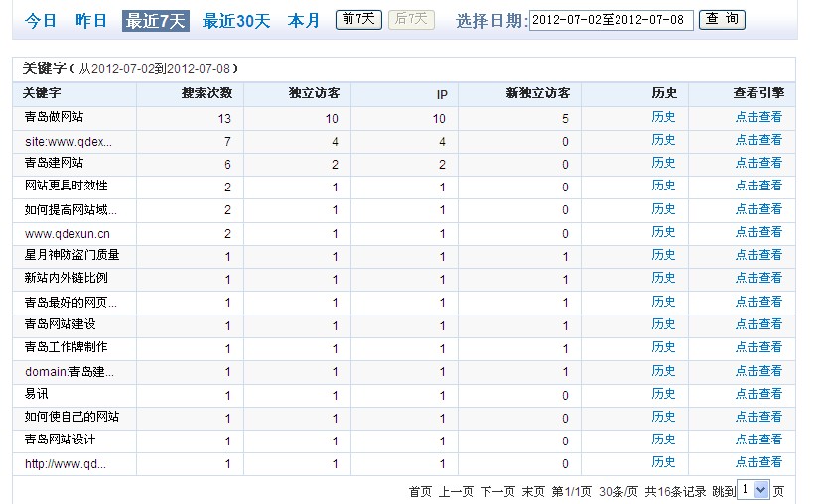Click the 前7天 button

[x=358, y=19]
